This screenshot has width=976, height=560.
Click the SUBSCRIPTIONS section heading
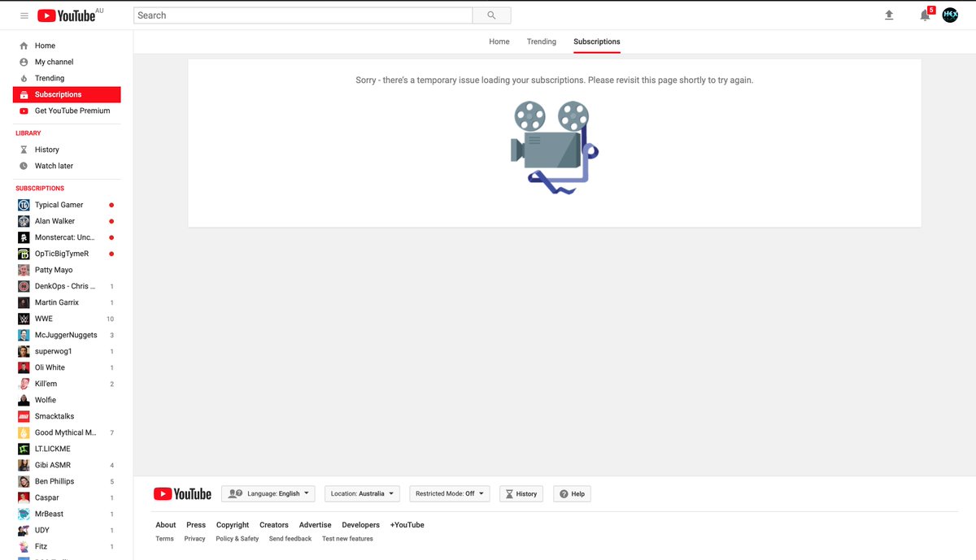click(x=40, y=189)
